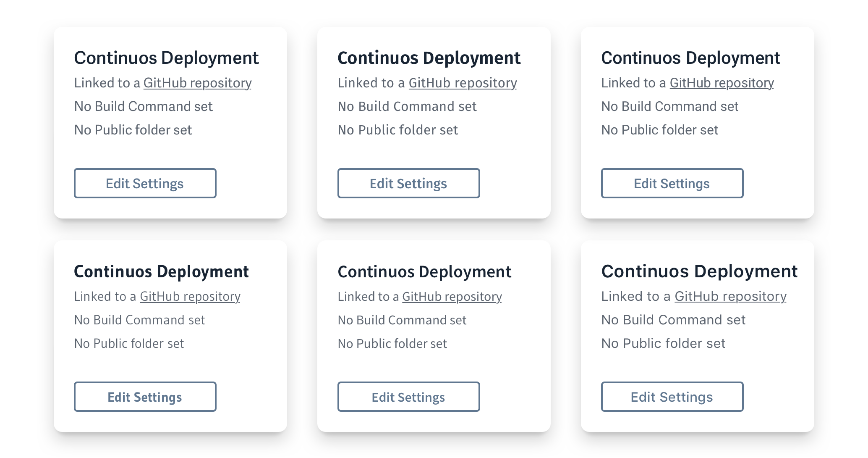Click Edit Settings in the top-middle card
This screenshot has width=868, height=458.
coord(408,183)
